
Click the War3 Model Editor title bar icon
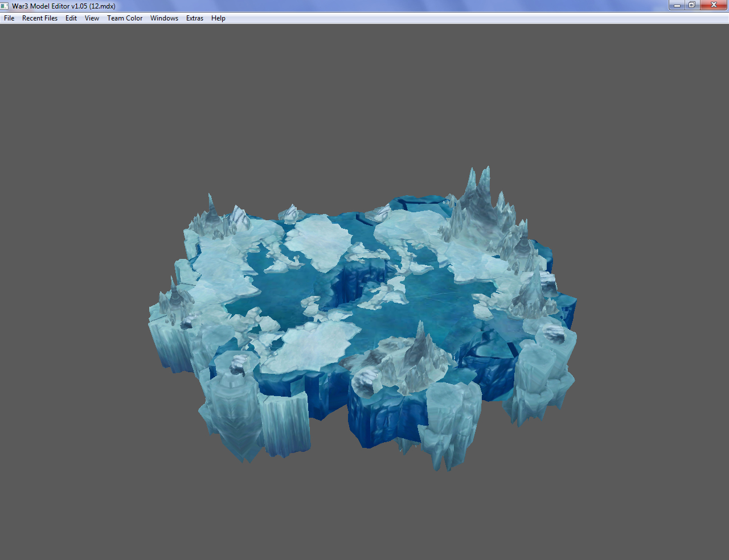(x=5, y=6)
